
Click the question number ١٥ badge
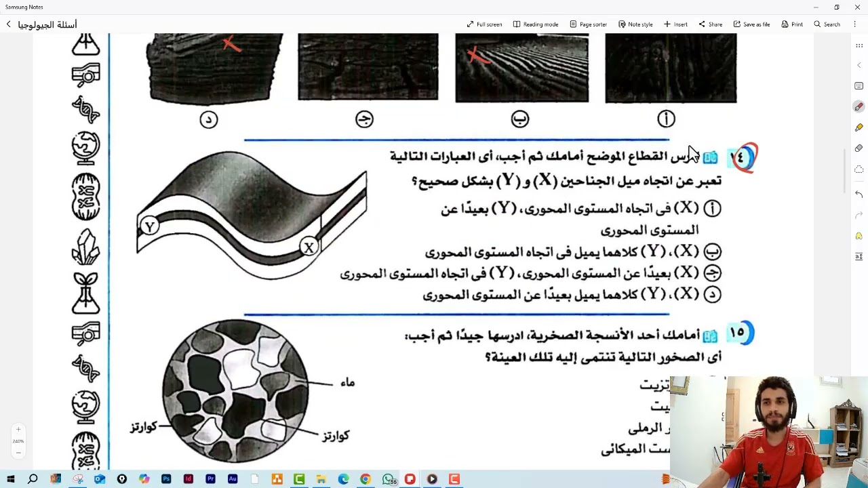coord(740,333)
